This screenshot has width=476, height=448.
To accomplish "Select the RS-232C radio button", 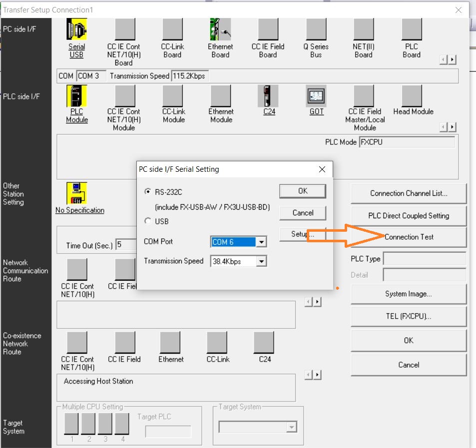I will pos(147,191).
